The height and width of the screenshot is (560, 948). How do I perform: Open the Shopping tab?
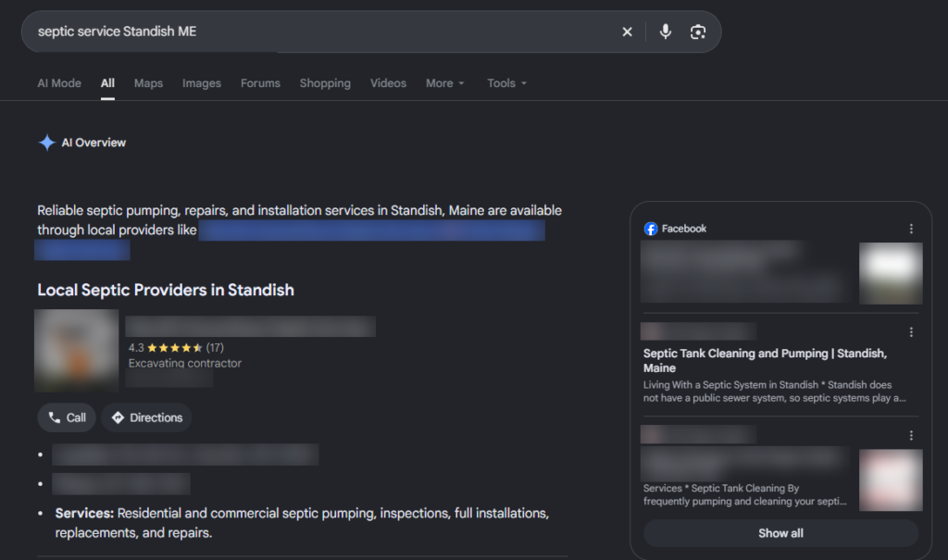tap(325, 83)
